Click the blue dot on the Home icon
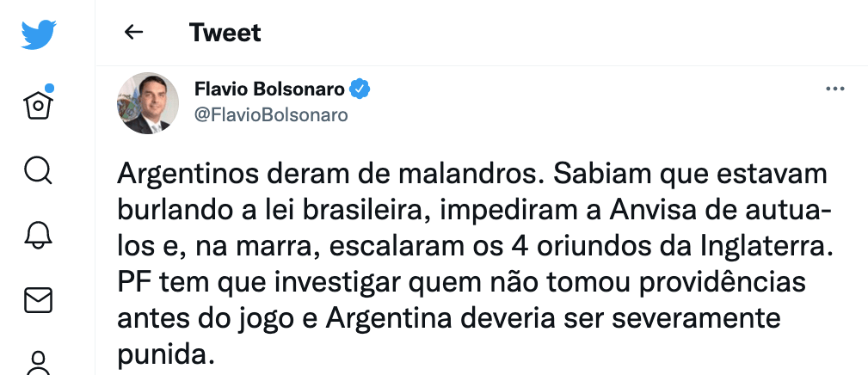This screenshot has width=868, height=375. pos(49,88)
